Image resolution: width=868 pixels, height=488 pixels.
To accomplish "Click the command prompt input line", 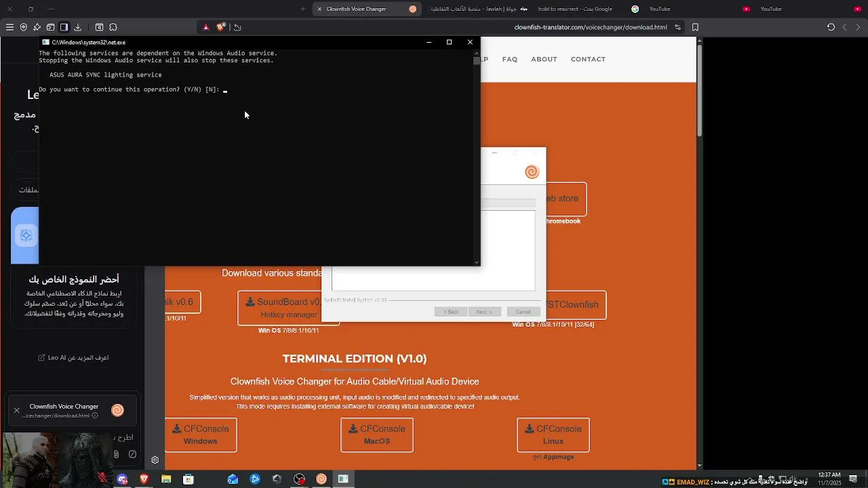I will pyautogui.click(x=132, y=89).
